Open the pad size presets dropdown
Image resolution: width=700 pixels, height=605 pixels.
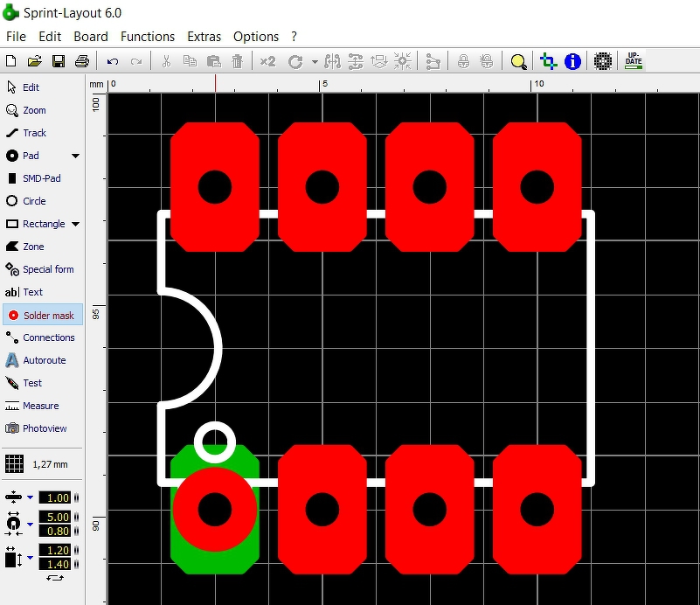point(30,524)
